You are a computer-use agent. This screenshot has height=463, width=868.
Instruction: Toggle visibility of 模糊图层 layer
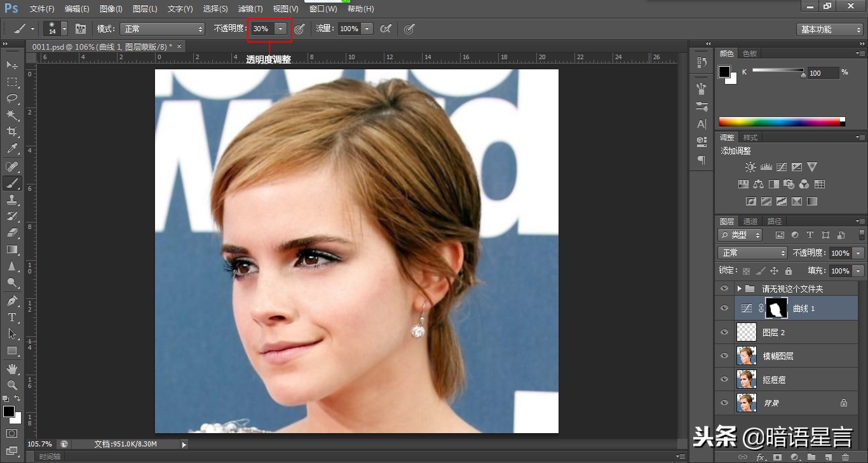coord(724,356)
